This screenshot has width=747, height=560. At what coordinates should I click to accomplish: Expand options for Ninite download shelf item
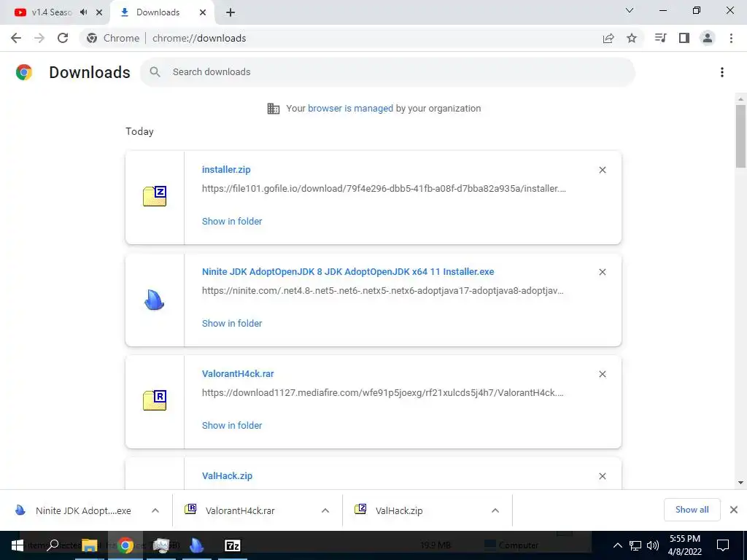click(x=155, y=510)
